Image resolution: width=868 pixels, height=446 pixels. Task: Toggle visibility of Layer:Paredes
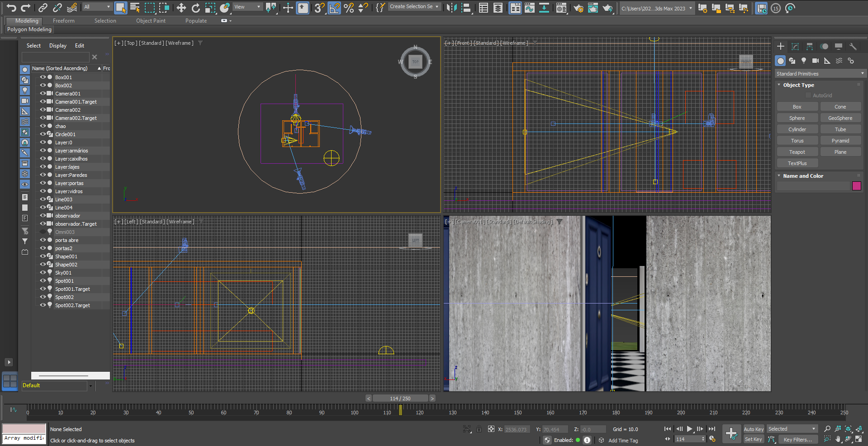click(x=43, y=175)
